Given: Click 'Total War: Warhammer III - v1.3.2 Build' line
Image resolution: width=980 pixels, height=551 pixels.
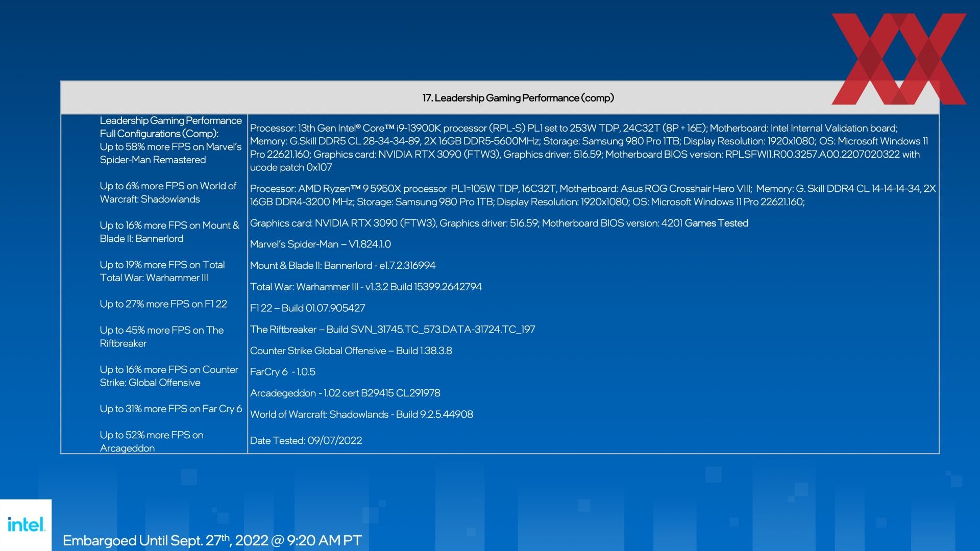Looking at the screenshot, I should (366, 287).
